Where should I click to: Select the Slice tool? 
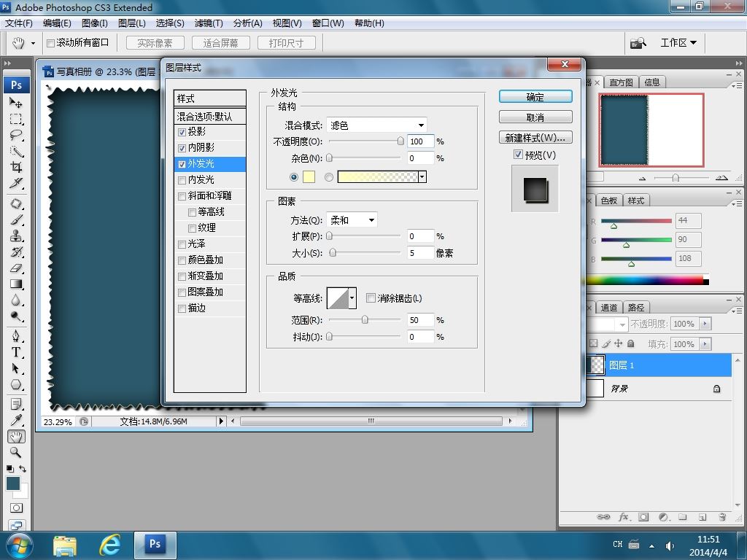(16, 183)
